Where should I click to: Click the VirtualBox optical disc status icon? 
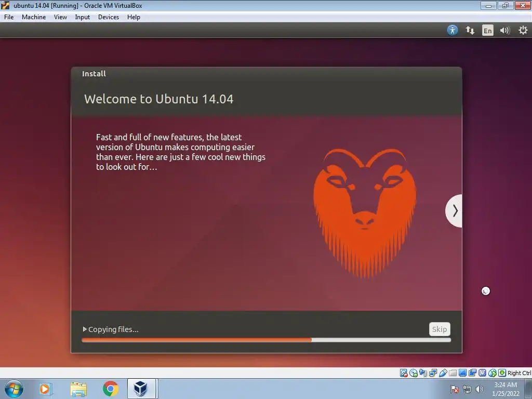tap(413, 373)
